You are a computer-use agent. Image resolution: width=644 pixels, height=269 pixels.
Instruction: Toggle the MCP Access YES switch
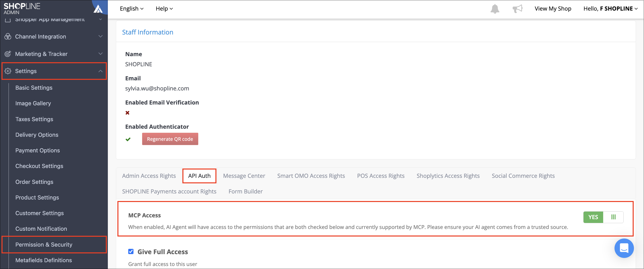pos(603,217)
